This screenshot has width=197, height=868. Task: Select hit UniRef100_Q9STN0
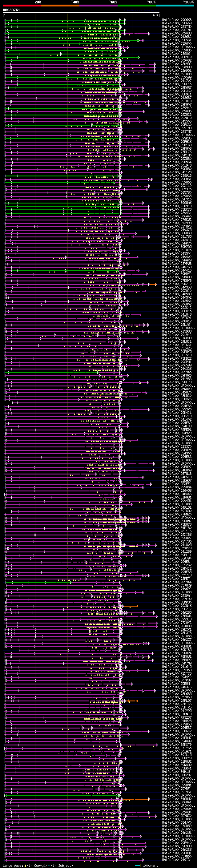point(177,26)
